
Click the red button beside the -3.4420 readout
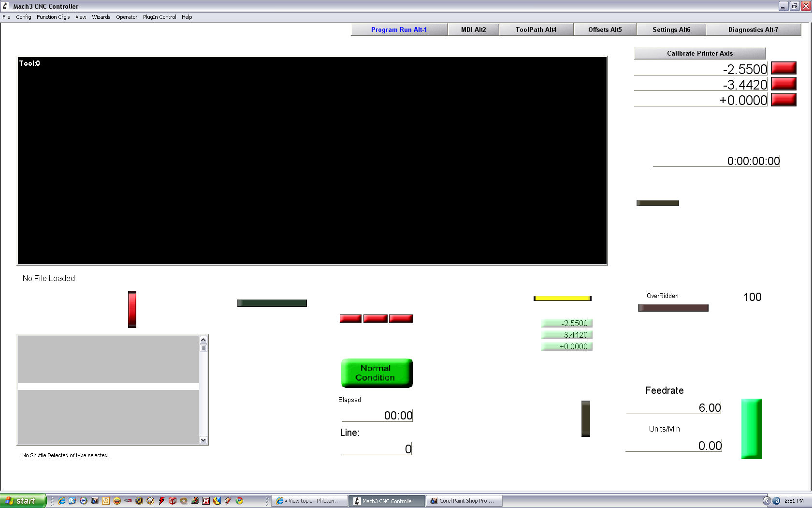coord(783,84)
